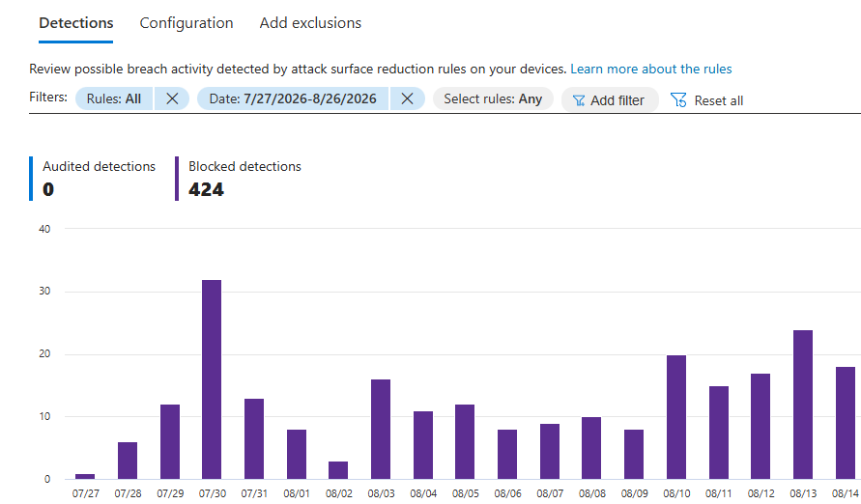861x504 pixels.
Task: Switch to the Configuration tab
Action: tap(187, 23)
